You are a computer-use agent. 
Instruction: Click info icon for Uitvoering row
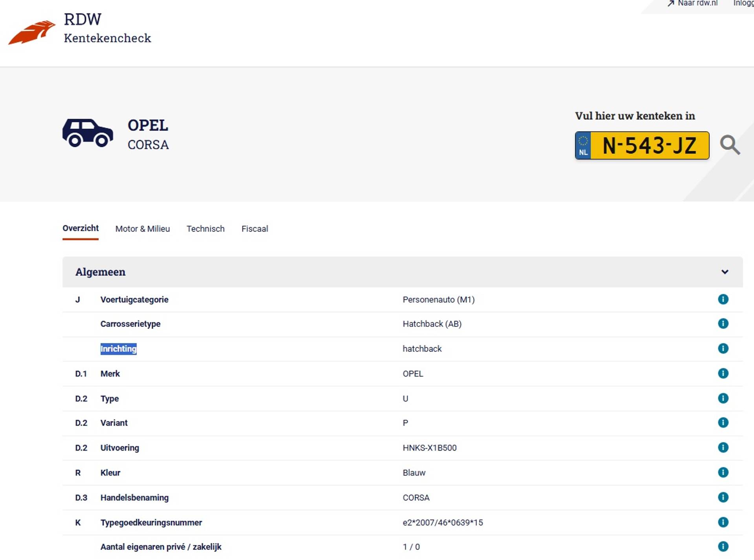pos(723,447)
